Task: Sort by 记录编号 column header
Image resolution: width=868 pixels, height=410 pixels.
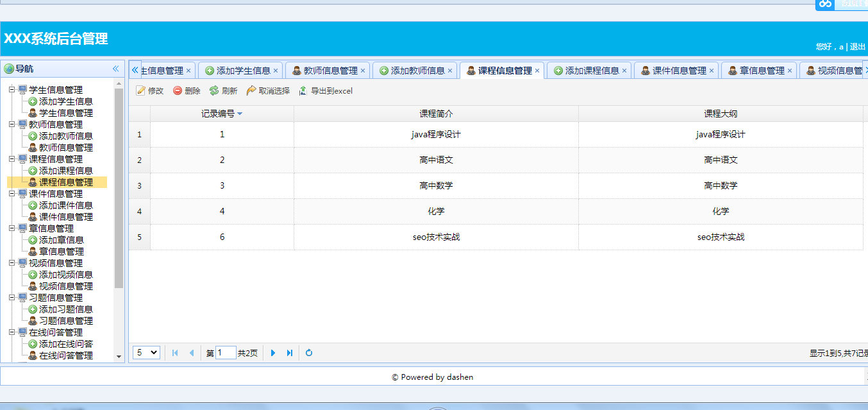Action: 221,114
